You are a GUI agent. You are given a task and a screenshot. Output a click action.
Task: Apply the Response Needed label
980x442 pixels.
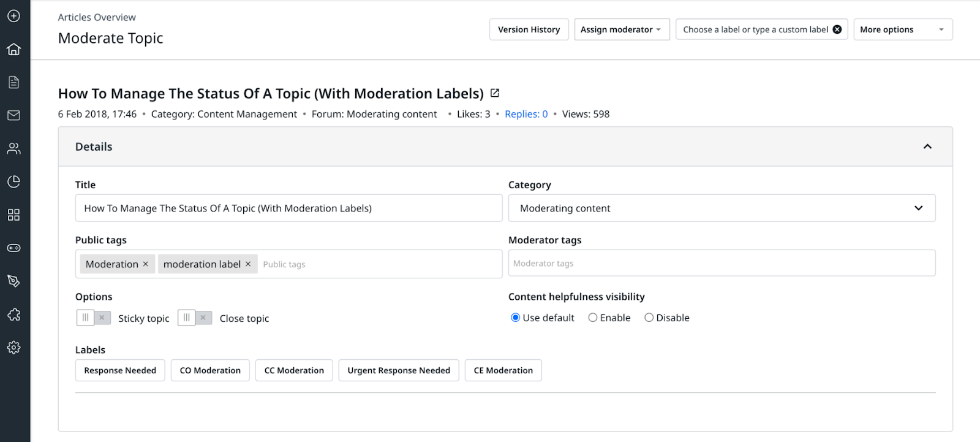click(x=120, y=370)
